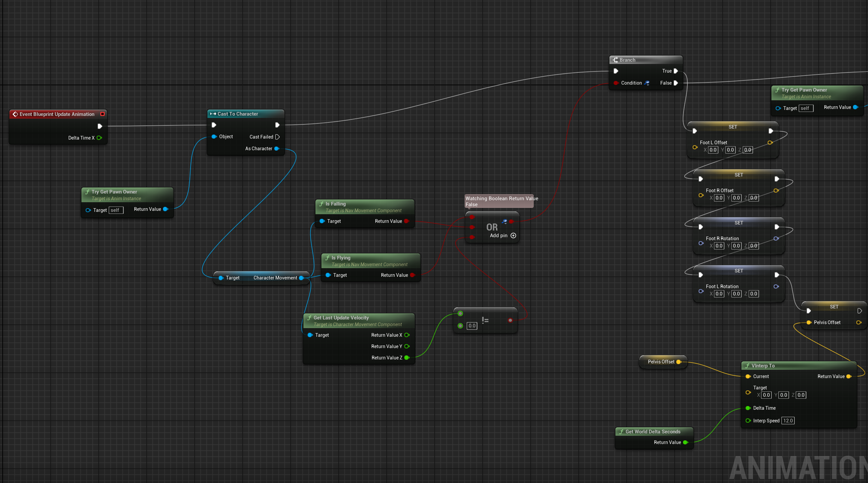Viewport: 868px width, 483px height.
Task: Click watch icon beside Branch Condition pin
Action: click(x=647, y=83)
